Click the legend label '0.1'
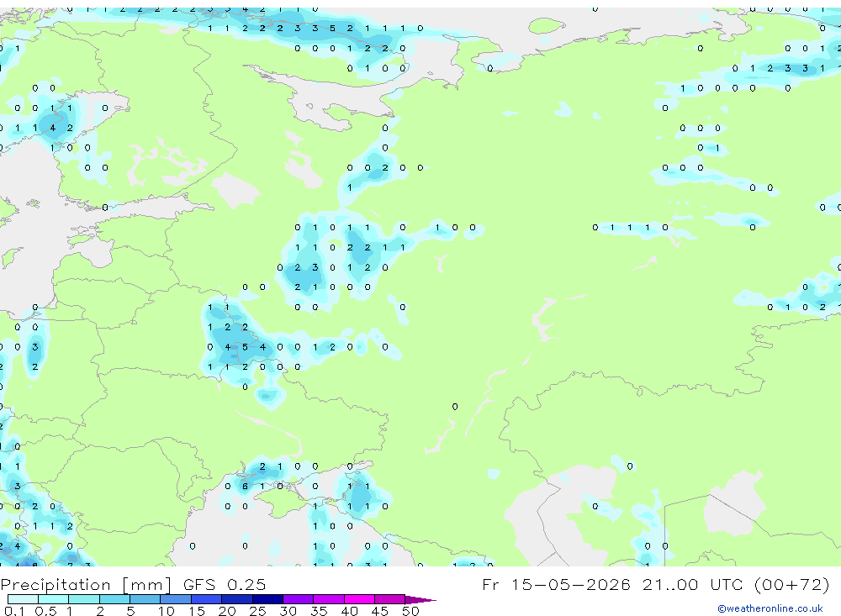This screenshot has width=841, height=616. tap(14, 611)
